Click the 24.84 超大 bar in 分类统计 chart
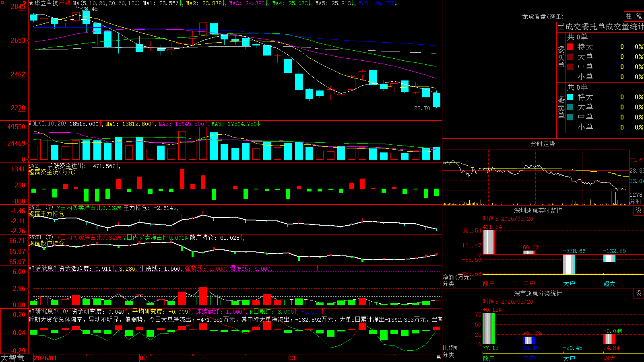 [x=609, y=339]
